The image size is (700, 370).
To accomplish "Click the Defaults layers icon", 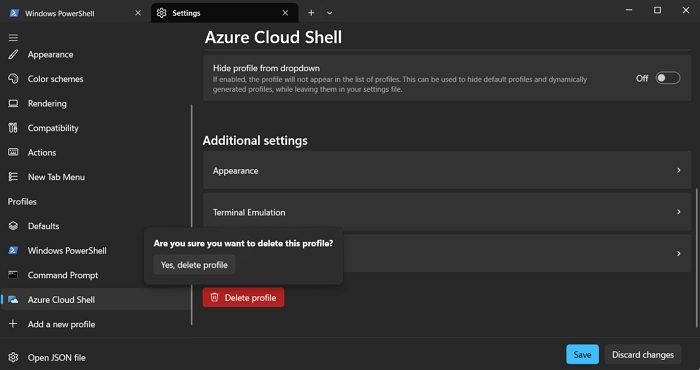I will 13,226.
